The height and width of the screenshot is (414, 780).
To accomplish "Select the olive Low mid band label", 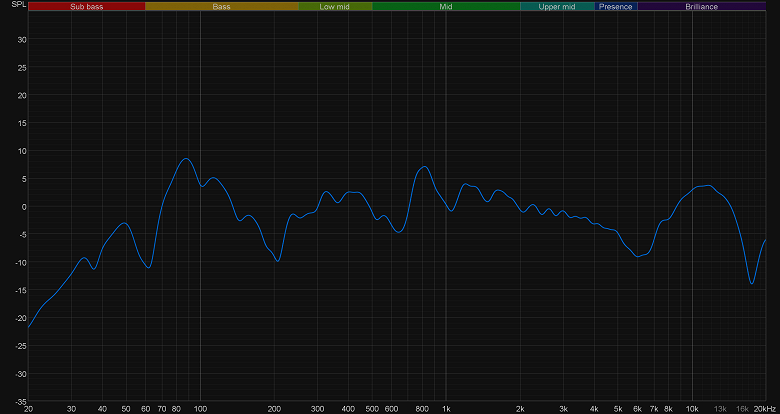I will coord(335,6).
